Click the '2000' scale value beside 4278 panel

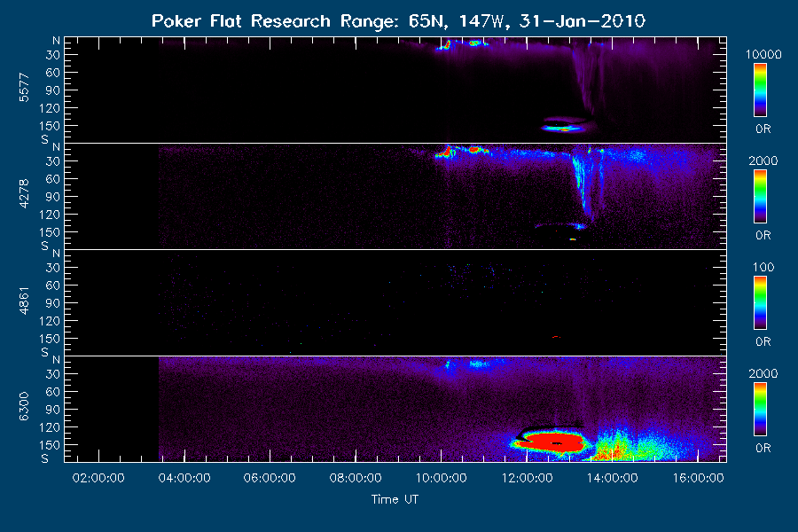pyautogui.click(x=763, y=160)
